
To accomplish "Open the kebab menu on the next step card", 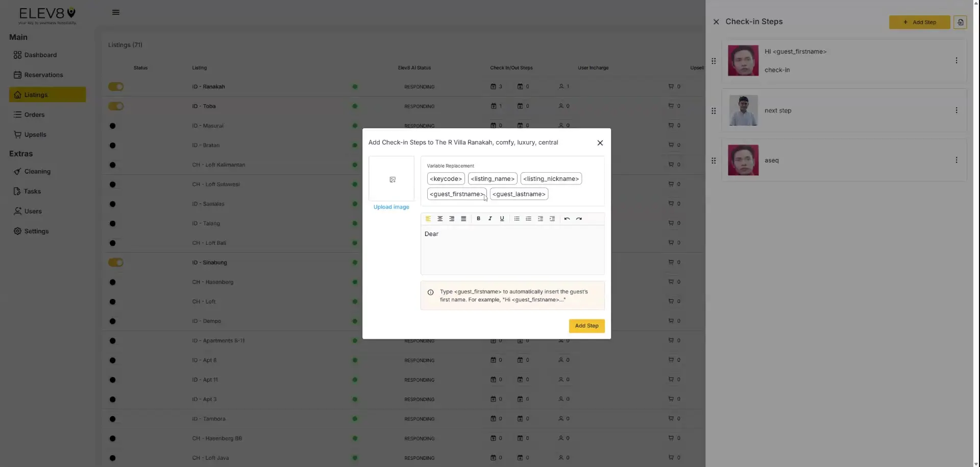I will pyautogui.click(x=957, y=110).
